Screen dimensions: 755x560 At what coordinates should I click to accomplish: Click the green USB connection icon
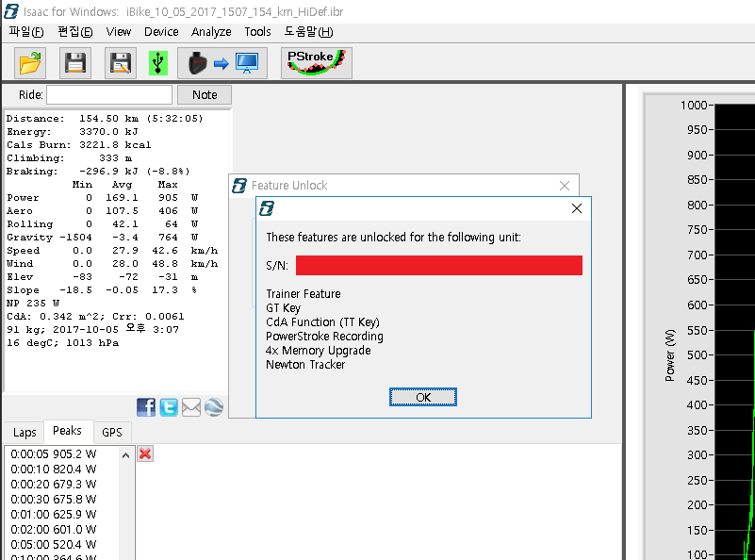click(x=158, y=63)
